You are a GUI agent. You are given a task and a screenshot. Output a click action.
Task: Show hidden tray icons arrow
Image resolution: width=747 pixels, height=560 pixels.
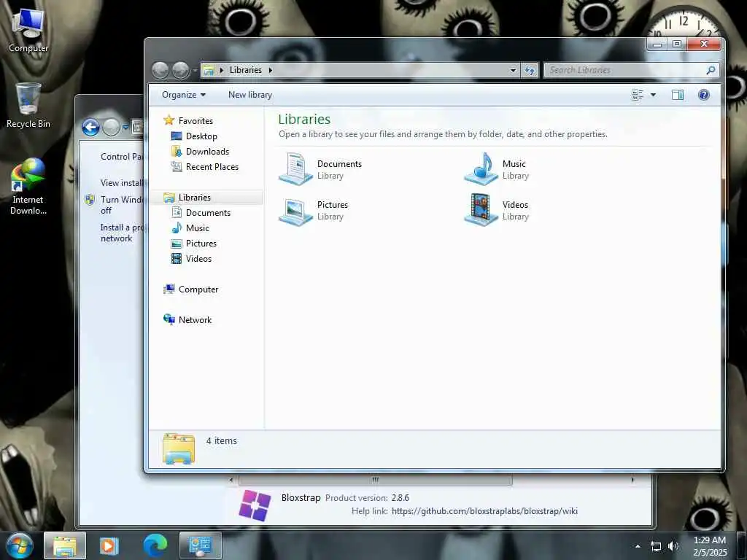tap(638, 546)
